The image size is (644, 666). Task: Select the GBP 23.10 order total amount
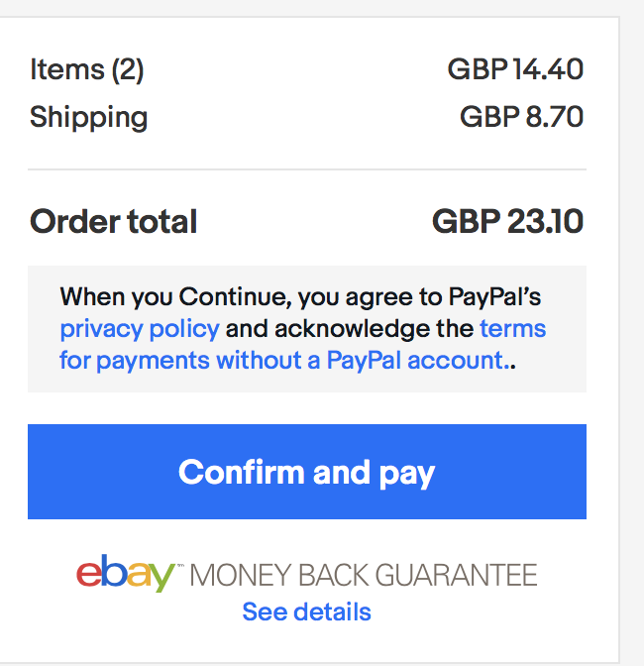click(x=507, y=221)
